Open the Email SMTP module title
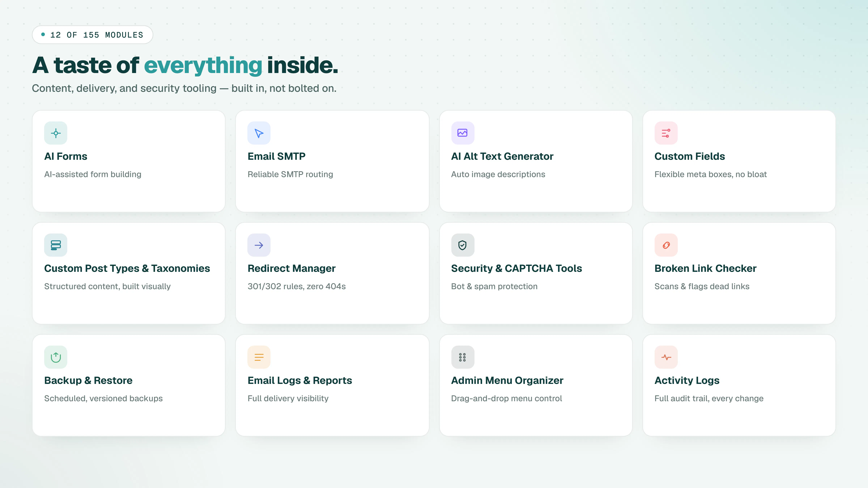Viewport: 868px width, 488px height. coord(276,156)
